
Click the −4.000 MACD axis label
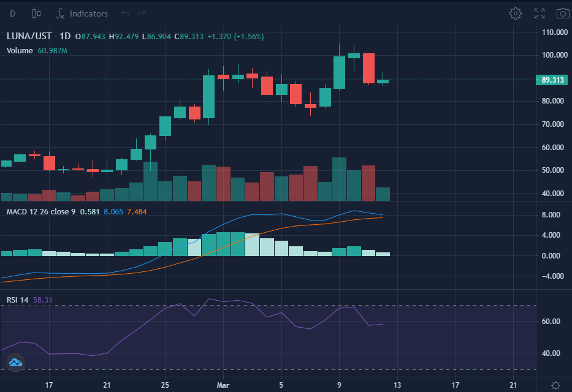(553, 276)
